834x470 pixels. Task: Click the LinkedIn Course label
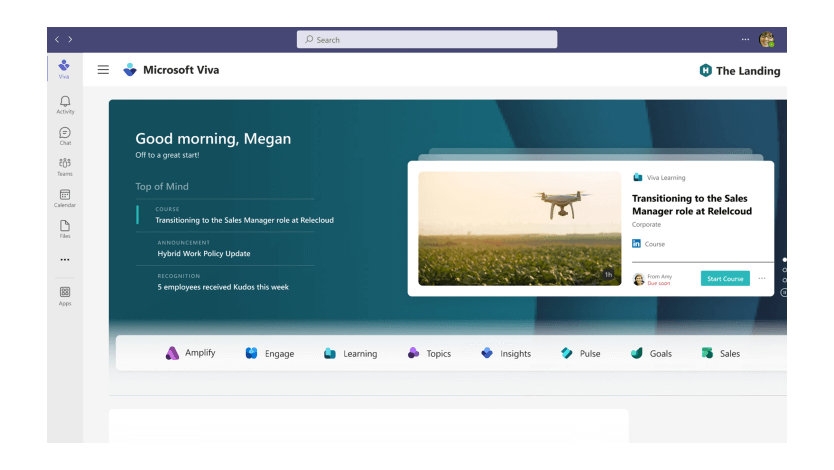[x=648, y=244]
